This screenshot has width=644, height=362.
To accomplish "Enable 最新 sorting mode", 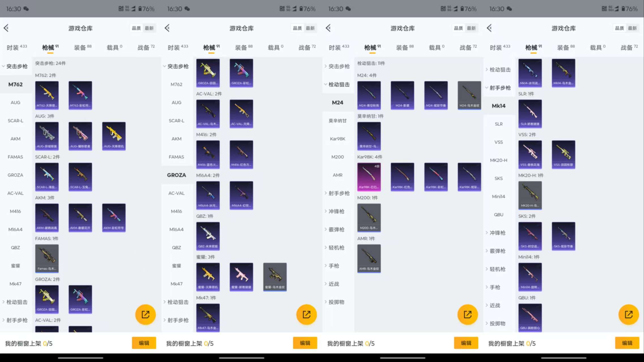I will click(x=150, y=28).
